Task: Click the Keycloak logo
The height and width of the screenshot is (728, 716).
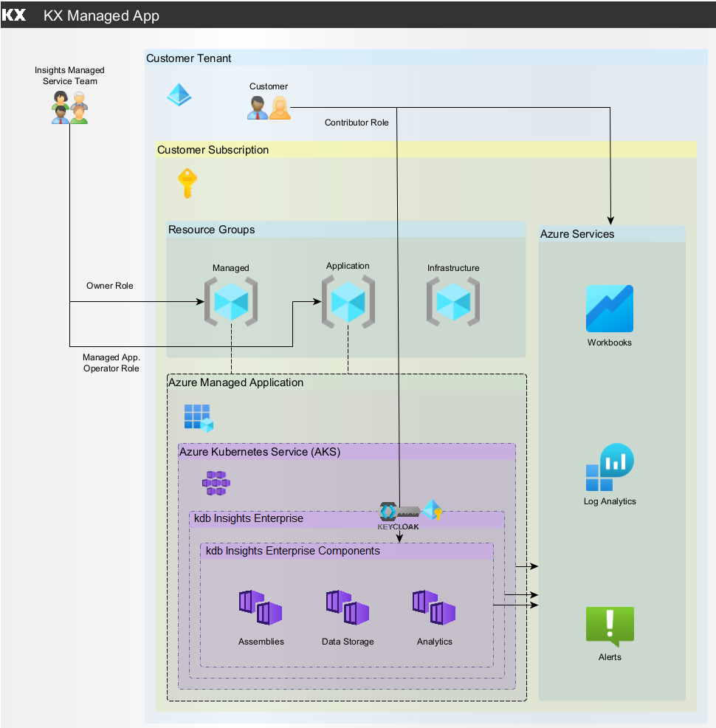Action: pyautogui.click(x=399, y=514)
